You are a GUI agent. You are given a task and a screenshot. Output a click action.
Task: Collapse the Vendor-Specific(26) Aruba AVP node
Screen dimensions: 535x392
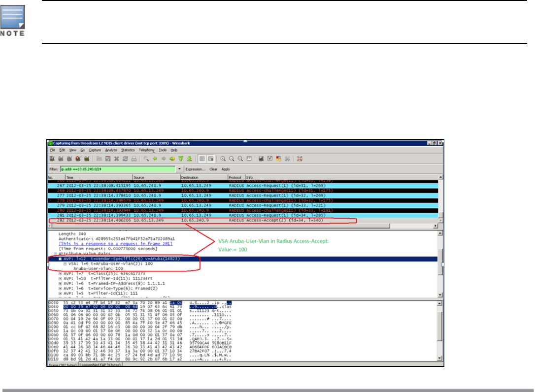click(60, 259)
